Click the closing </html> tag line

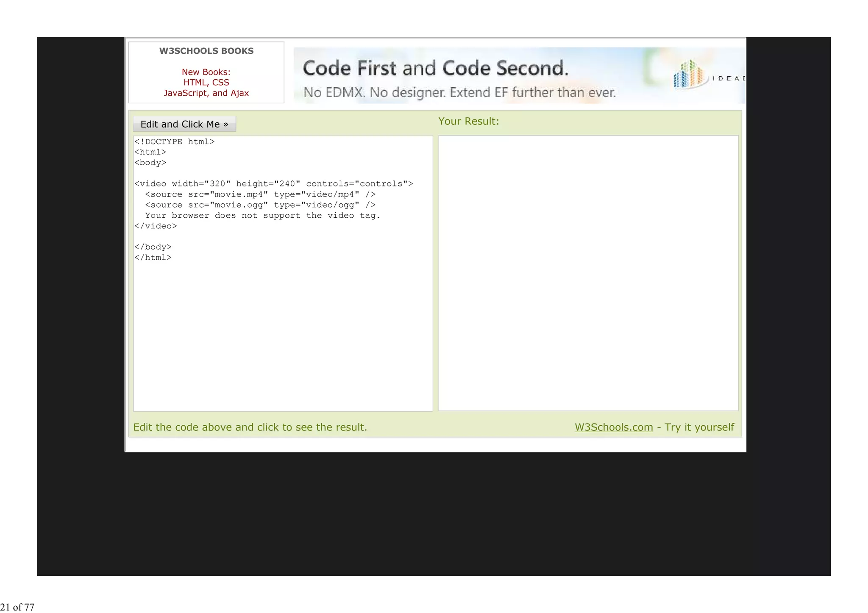[153, 257]
